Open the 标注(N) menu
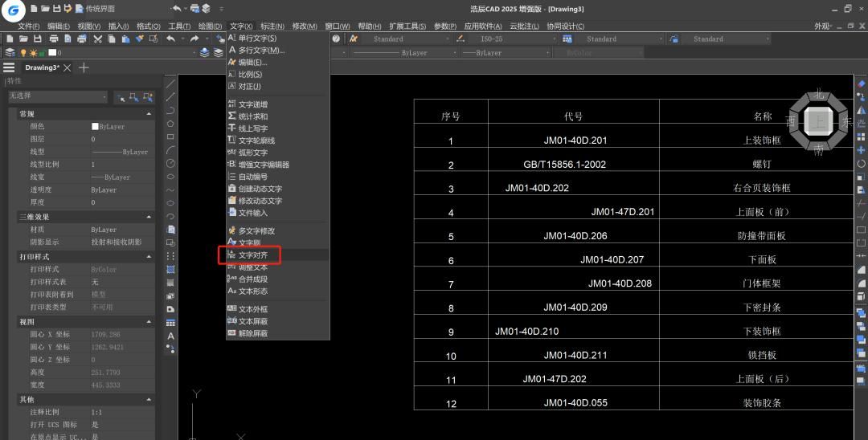The width and height of the screenshot is (868, 440). click(272, 26)
